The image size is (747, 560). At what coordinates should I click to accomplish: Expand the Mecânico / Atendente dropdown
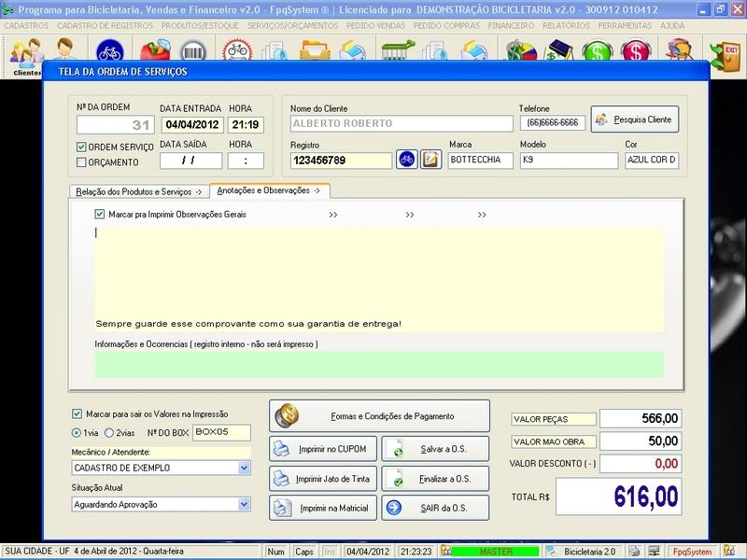(x=244, y=468)
